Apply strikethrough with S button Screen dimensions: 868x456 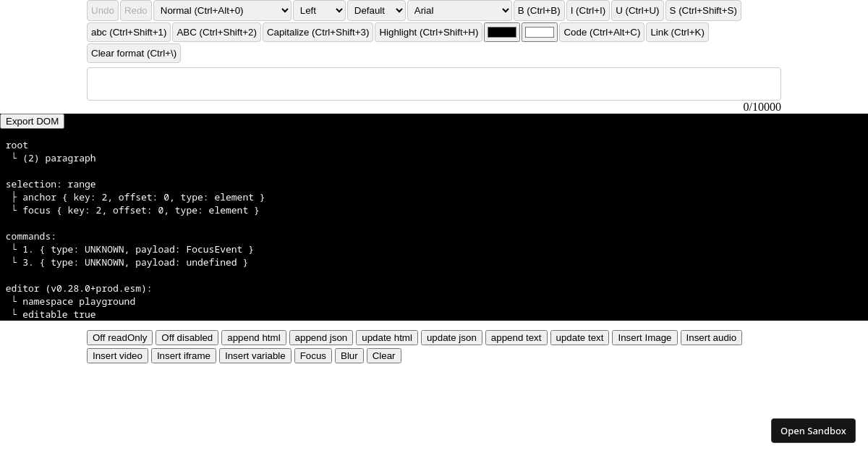(x=703, y=10)
